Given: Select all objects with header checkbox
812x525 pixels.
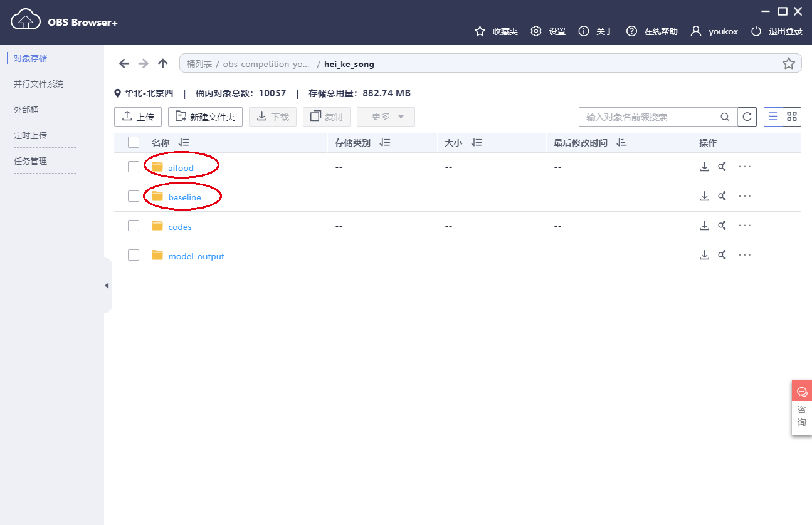Looking at the screenshot, I should (134, 142).
